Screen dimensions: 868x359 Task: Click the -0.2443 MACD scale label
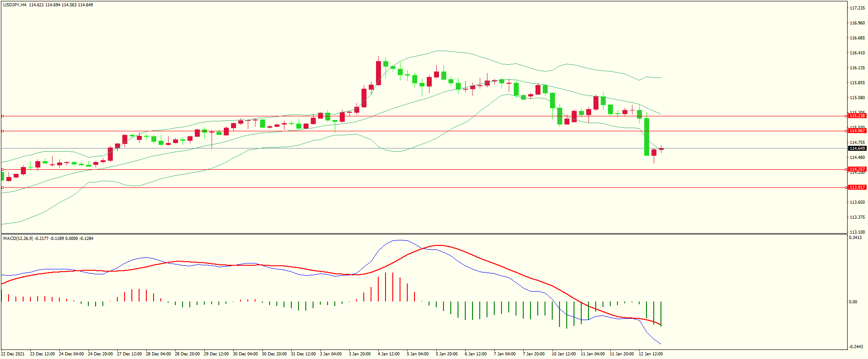[856, 347]
